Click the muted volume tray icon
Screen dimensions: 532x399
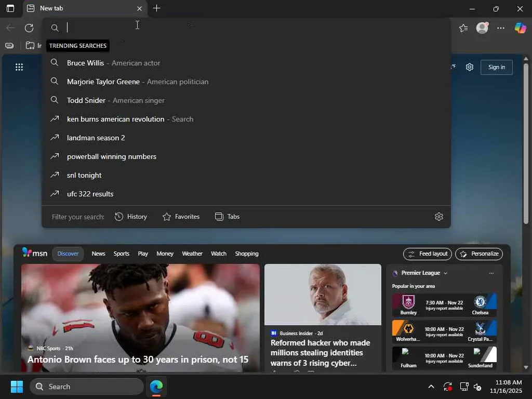click(x=477, y=387)
